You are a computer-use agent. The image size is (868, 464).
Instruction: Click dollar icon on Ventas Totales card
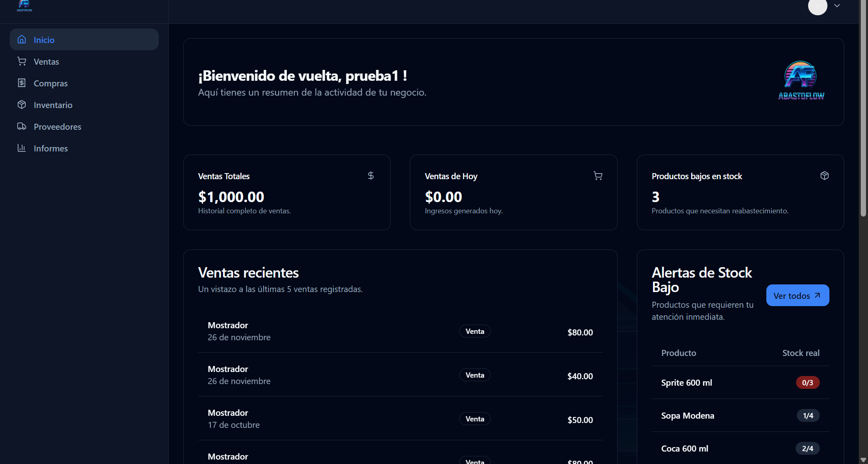(x=371, y=176)
